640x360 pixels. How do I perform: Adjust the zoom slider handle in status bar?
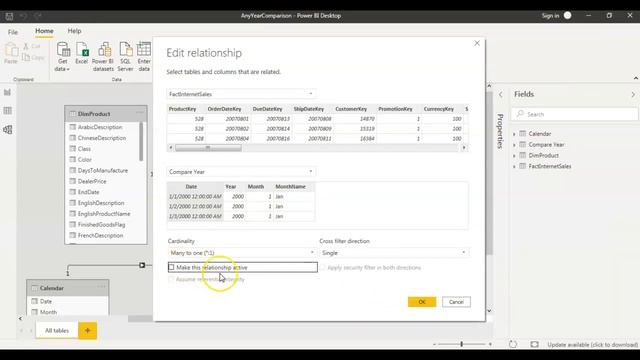462,344
